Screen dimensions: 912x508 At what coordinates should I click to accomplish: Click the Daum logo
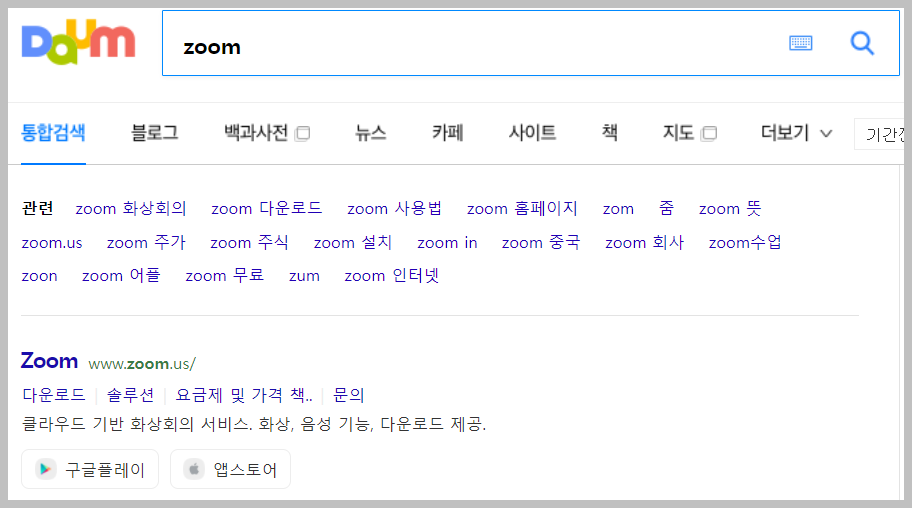coord(79,42)
